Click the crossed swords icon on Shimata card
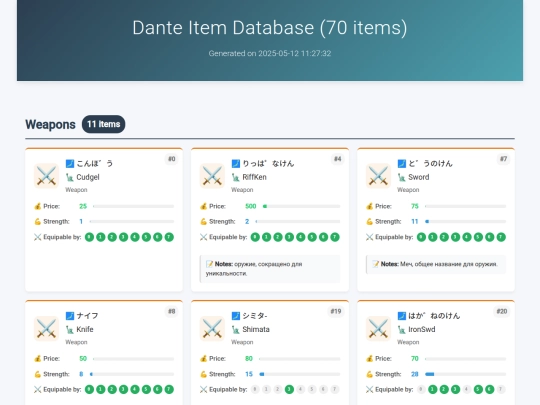 coord(212,328)
